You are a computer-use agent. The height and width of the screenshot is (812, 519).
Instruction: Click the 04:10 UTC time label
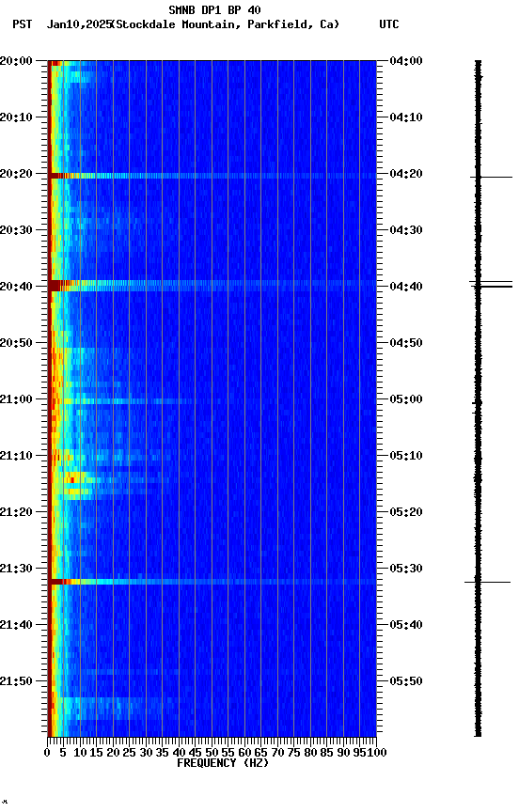(406, 117)
